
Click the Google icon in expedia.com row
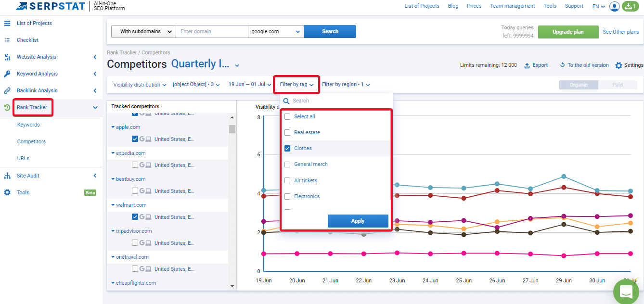142,165
